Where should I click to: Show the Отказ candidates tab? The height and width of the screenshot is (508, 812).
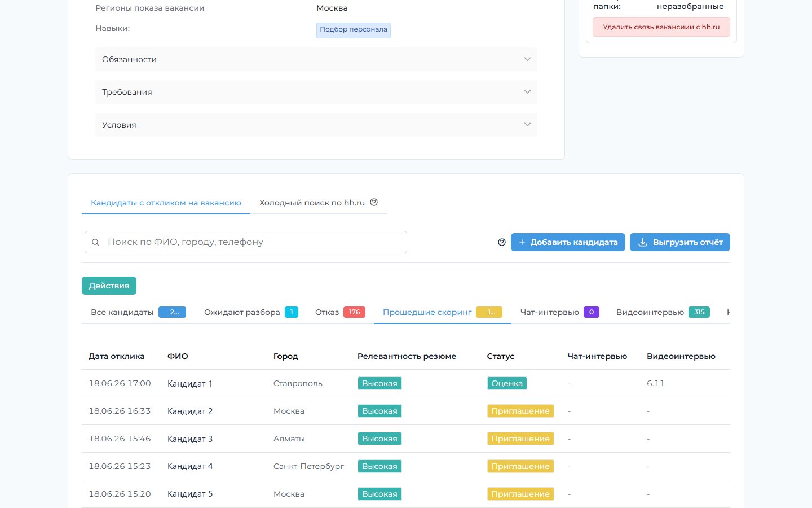340,312
